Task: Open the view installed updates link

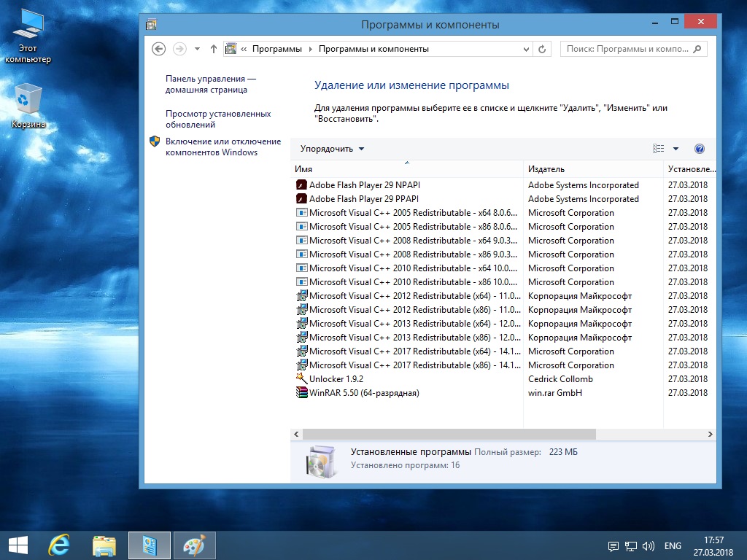Action: coord(218,119)
